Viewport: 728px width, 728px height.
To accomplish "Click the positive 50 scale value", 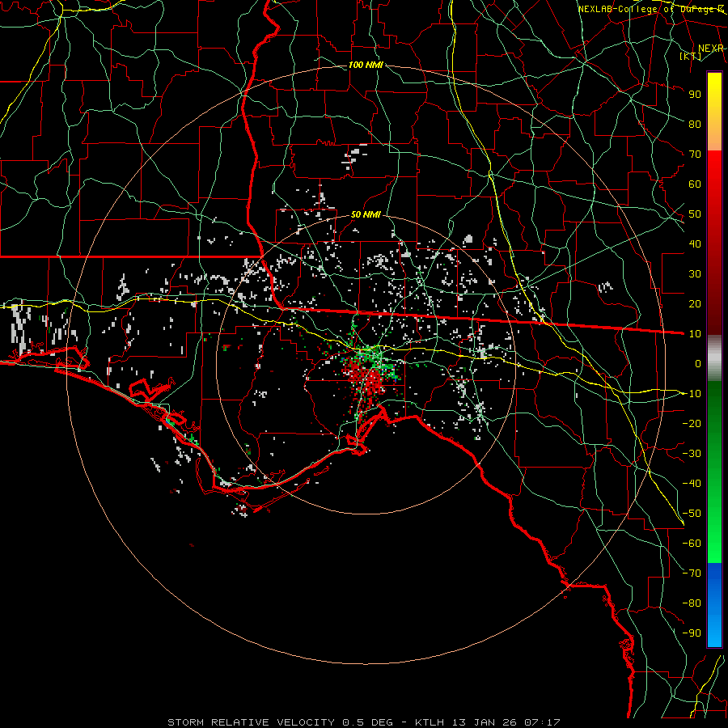I will [x=695, y=214].
